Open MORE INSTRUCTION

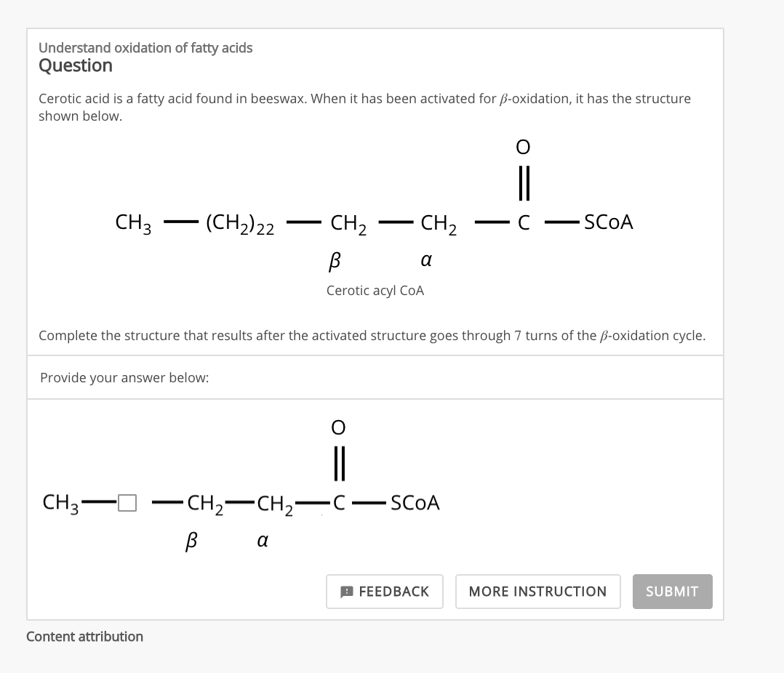point(537,591)
